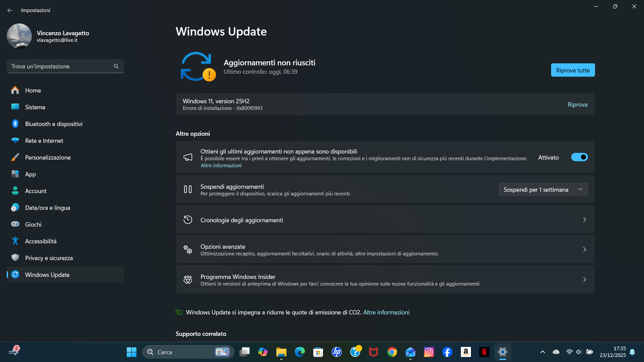Select the Giochi controller icon

(15, 224)
